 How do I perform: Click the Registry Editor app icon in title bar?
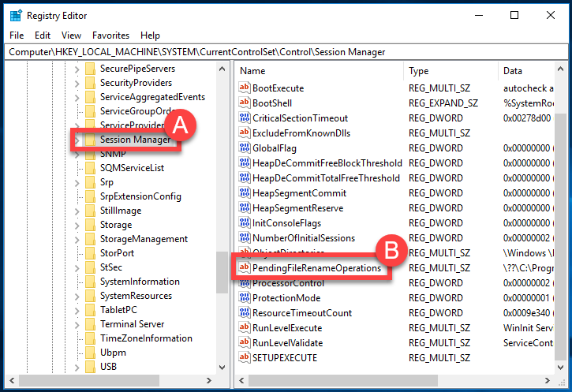point(14,15)
